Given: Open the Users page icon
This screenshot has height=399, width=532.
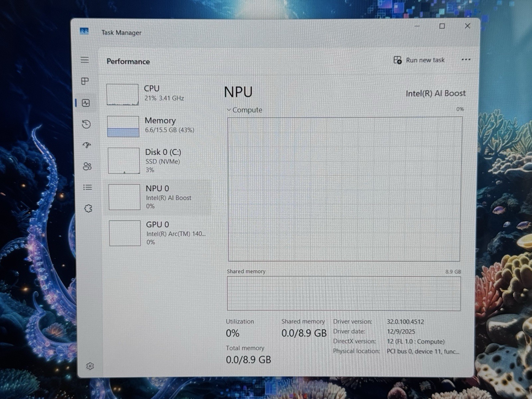Looking at the screenshot, I should [x=87, y=166].
